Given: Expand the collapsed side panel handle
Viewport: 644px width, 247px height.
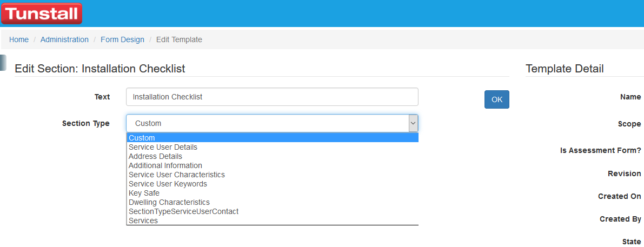Looking at the screenshot, I should click(x=3, y=63).
